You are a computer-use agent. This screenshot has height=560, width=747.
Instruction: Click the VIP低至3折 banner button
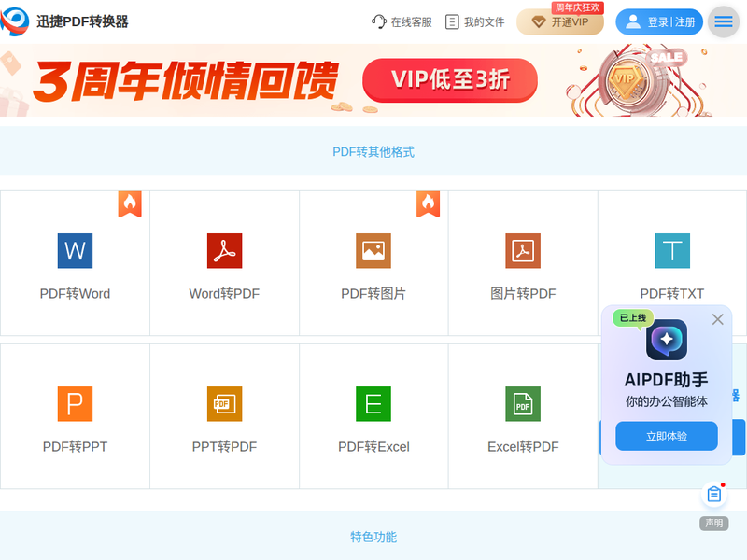(450, 80)
